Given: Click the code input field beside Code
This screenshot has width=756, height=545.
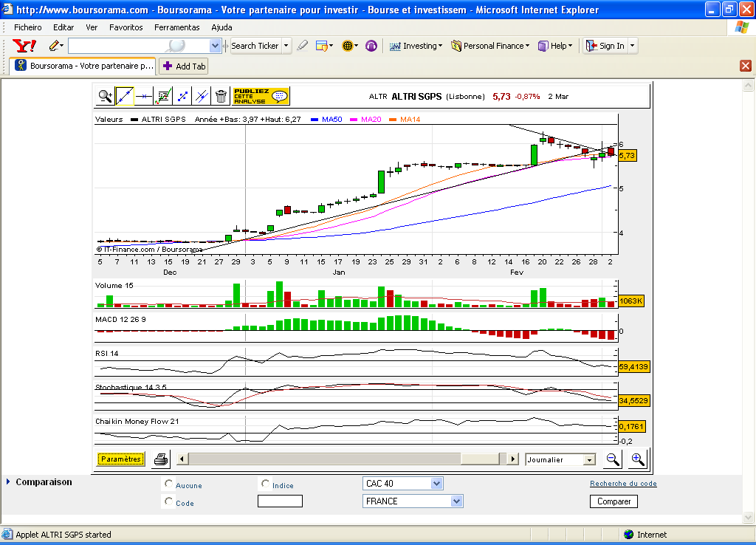Looking at the screenshot, I should (280, 501).
